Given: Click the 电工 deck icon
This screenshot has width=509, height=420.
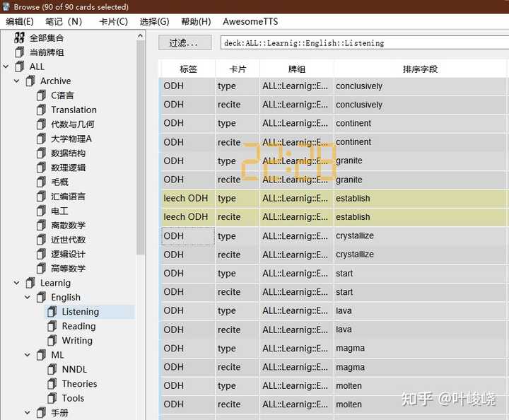Looking at the screenshot, I should pos(41,211).
